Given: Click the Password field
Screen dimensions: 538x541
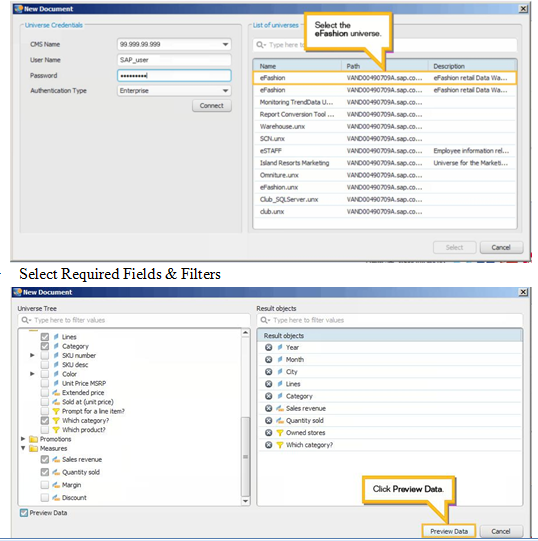Looking at the screenshot, I should click(x=174, y=76).
